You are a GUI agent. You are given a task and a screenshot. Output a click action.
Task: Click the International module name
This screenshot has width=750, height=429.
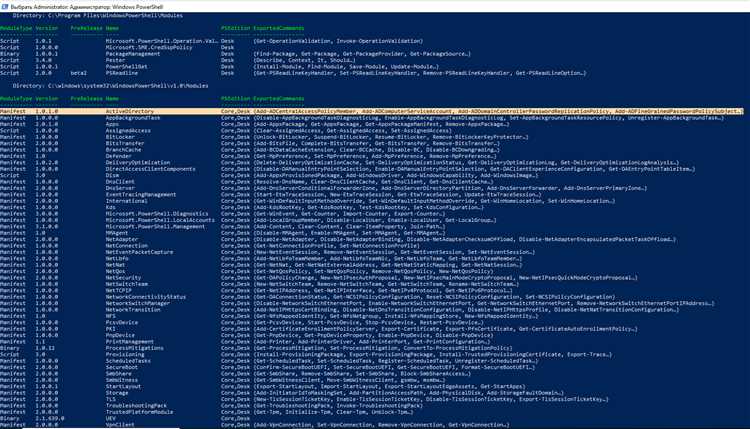[127, 201]
